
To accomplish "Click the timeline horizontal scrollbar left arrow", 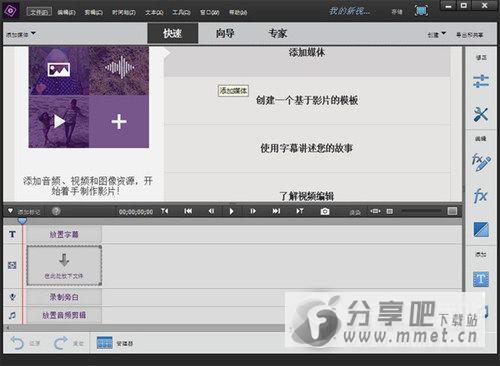I will click(8, 328).
